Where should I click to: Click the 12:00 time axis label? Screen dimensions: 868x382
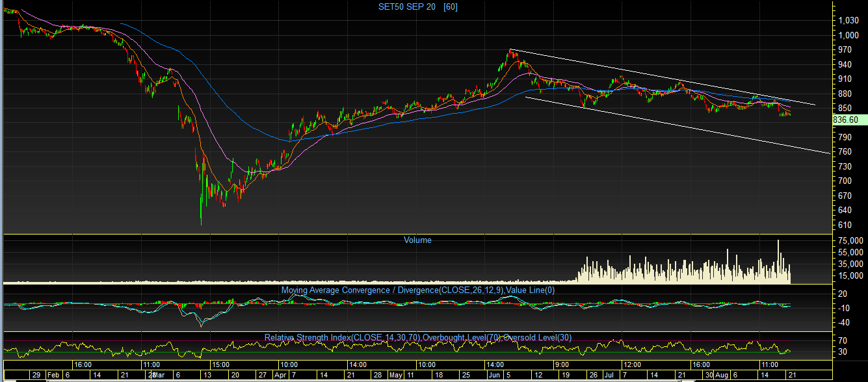[x=632, y=364]
